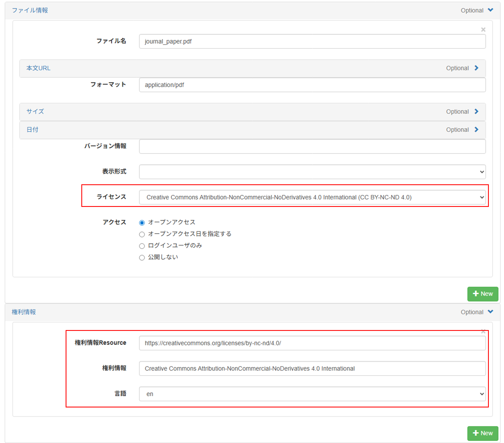Viewport: 504px width, 443px height.
Task: Expand the サイズ section arrow
Action: 476,112
